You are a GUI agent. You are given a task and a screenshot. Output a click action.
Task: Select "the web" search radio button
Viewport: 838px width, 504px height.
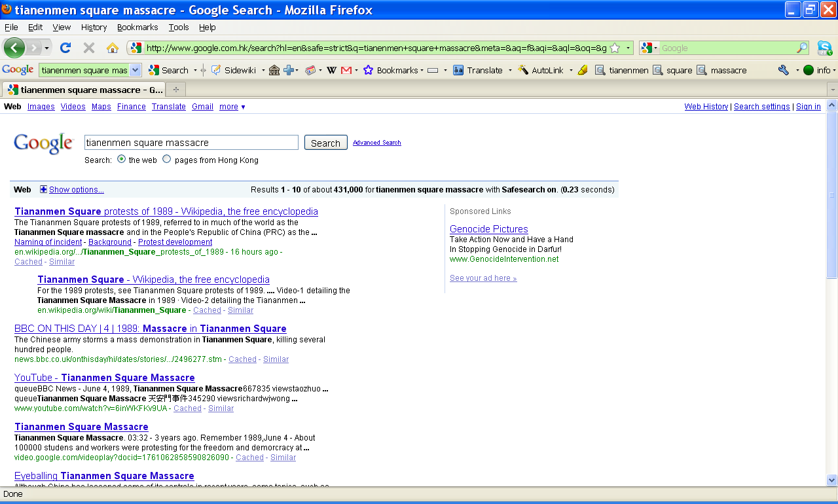click(x=122, y=159)
